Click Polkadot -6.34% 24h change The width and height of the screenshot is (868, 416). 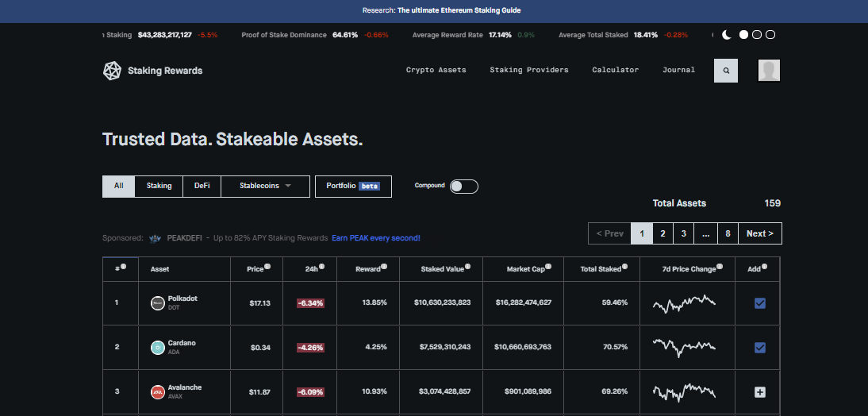(x=310, y=303)
